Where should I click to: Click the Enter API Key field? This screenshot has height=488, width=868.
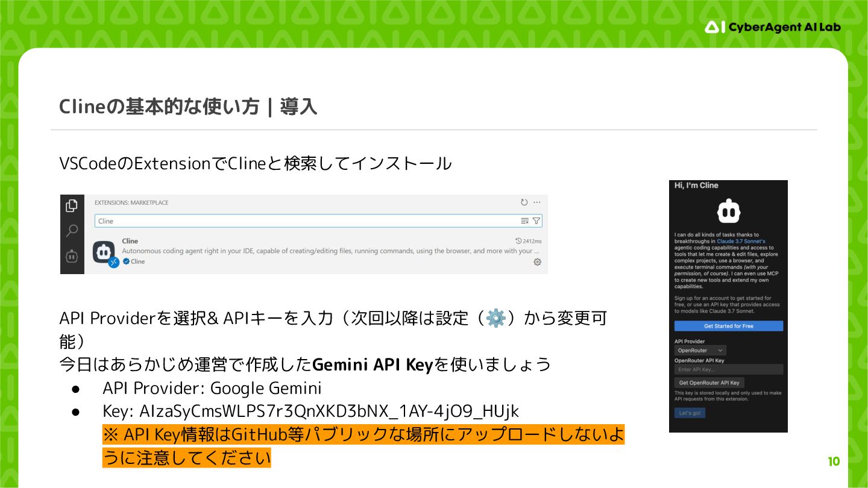tap(729, 369)
